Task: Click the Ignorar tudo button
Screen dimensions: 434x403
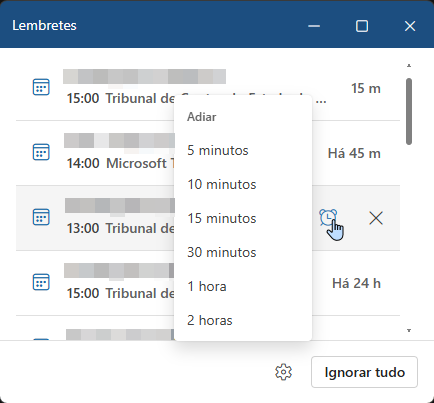Action: tap(364, 372)
